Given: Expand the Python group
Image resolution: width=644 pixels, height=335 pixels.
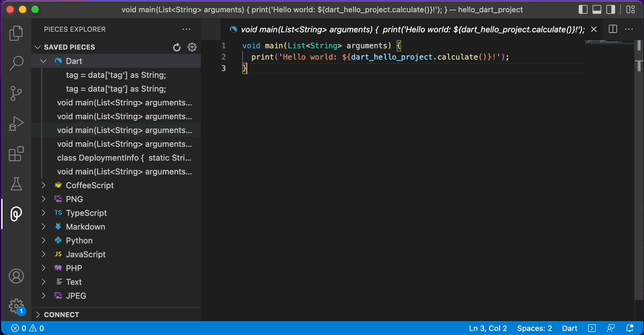Looking at the screenshot, I should (43, 240).
